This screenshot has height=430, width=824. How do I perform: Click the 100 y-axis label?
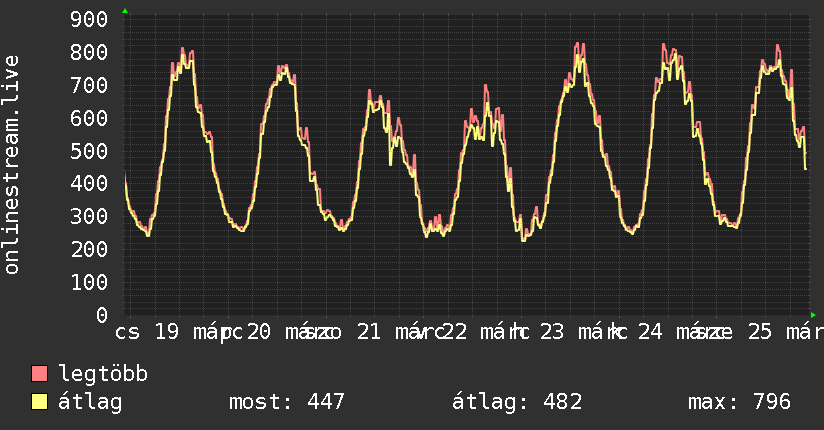(89, 283)
